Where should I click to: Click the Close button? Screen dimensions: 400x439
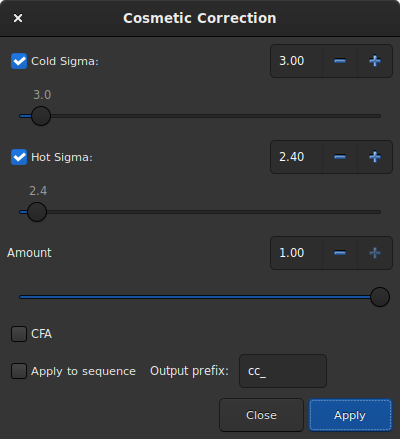(x=261, y=415)
